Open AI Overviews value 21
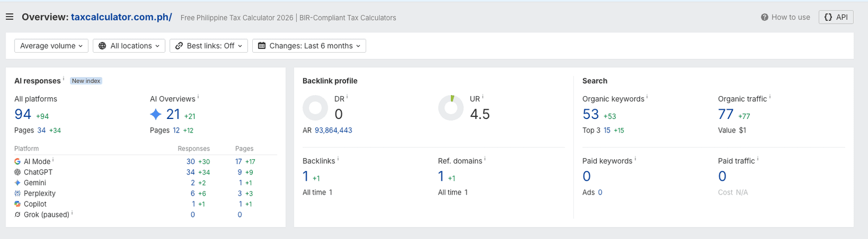The width and height of the screenshot is (868, 239). click(173, 114)
